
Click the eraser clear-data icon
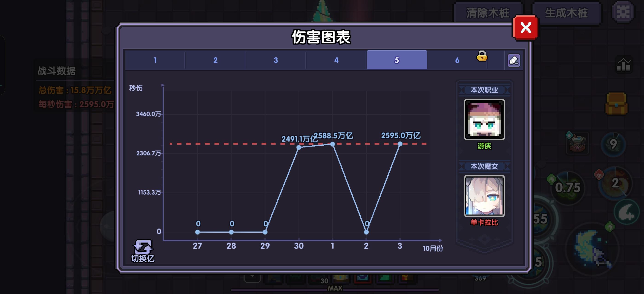(x=514, y=60)
